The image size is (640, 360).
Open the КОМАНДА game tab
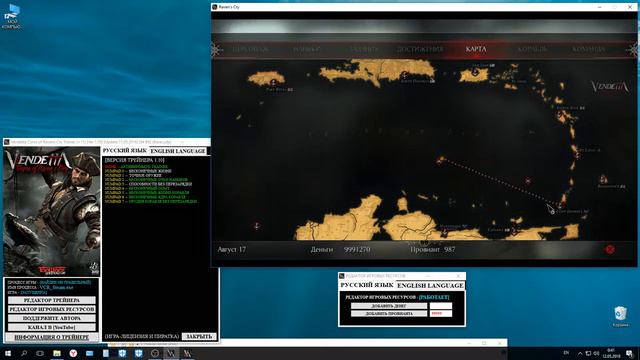click(x=588, y=49)
